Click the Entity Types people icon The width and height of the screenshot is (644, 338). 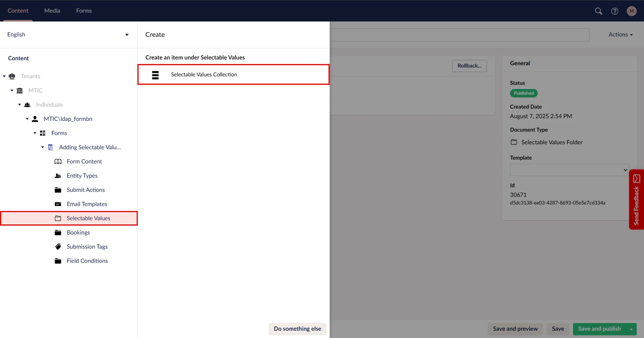tap(58, 176)
